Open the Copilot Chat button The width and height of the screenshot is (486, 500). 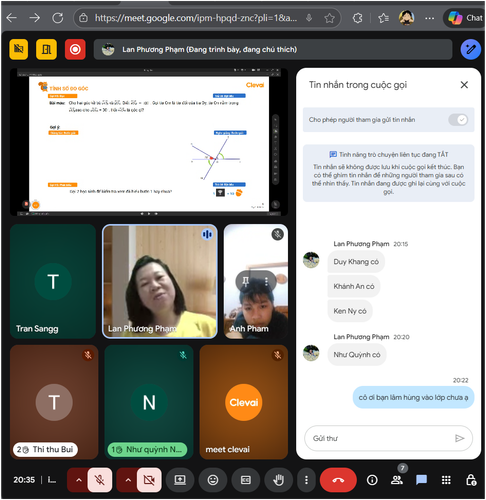coord(464,18)
